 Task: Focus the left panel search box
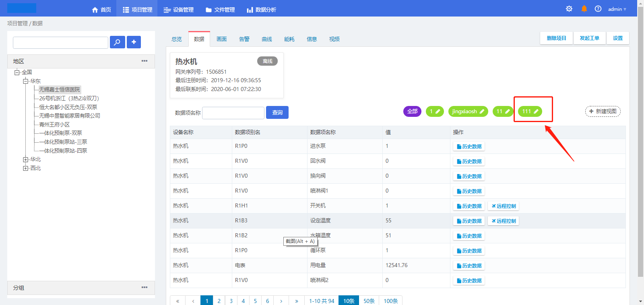[x=60, y=42]
